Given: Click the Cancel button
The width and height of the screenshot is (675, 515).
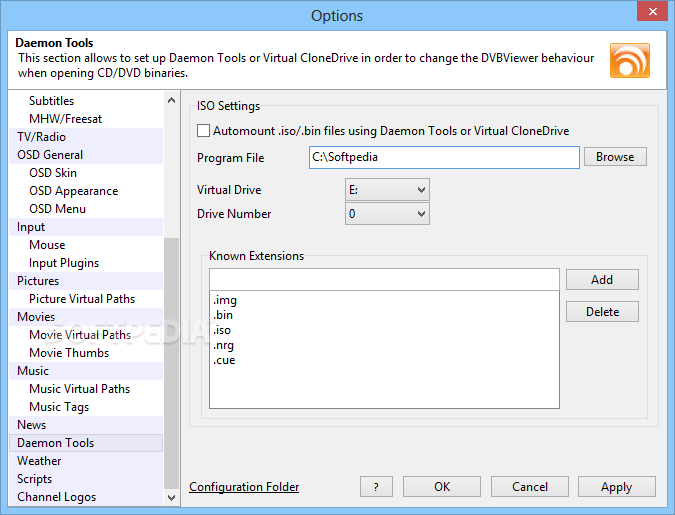Looking at the screenshot, I should [x=529, y=487].
